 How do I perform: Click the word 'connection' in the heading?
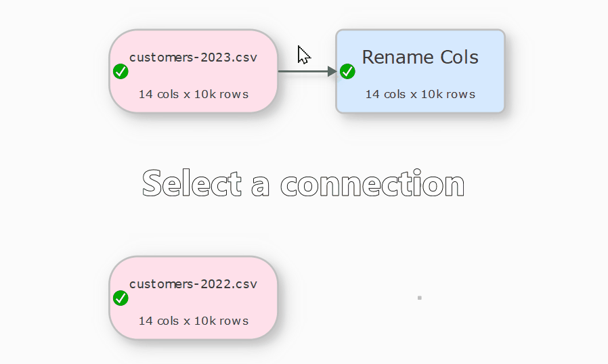[372, 184]
